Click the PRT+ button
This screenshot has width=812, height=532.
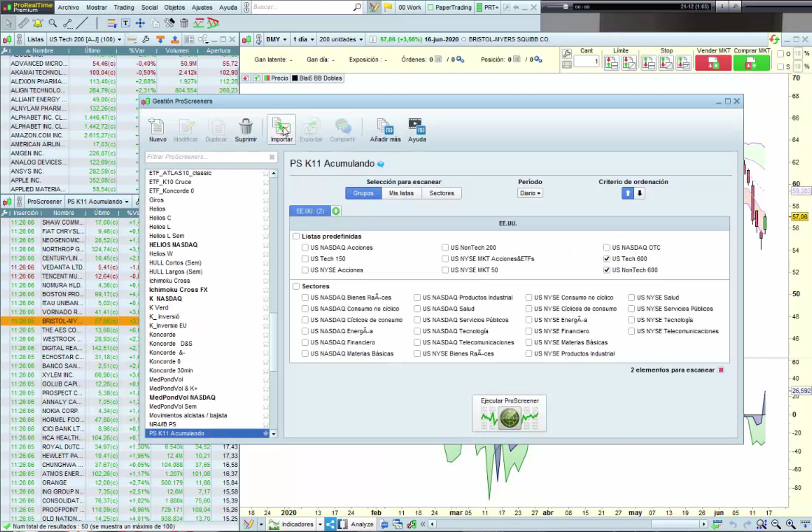click(x=488, y=7)
